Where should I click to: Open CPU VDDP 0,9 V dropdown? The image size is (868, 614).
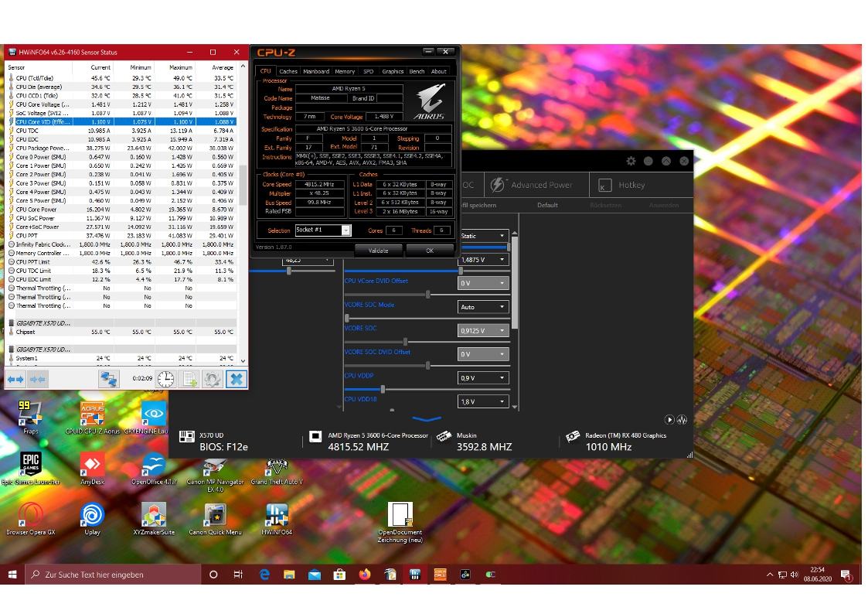pos(484,378)
